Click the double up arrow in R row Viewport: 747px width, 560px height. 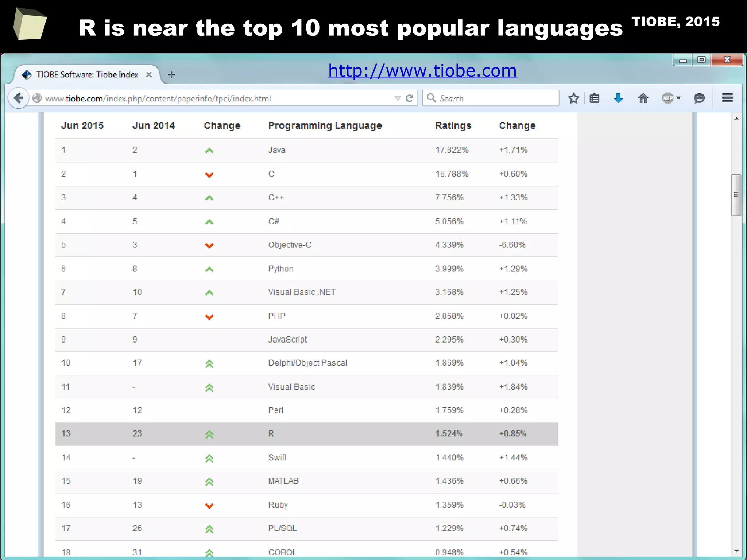click(209, 435)
